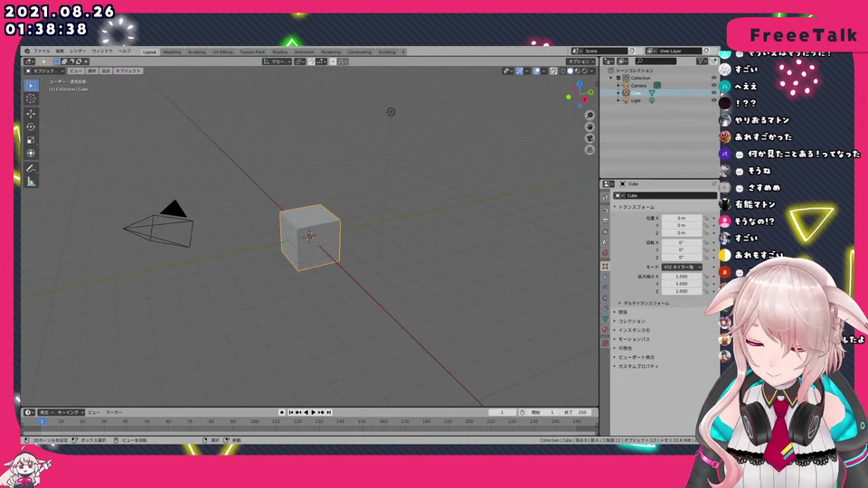Viewport: 868px width, 488px height.
Task: Open the outliner filter dropdown
Action: 702,61
